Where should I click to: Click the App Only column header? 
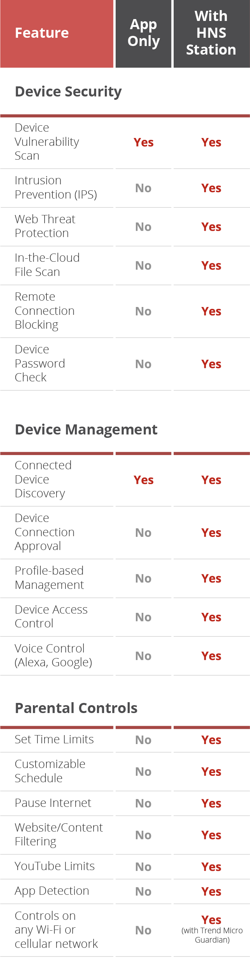click(x=143, y=33)
